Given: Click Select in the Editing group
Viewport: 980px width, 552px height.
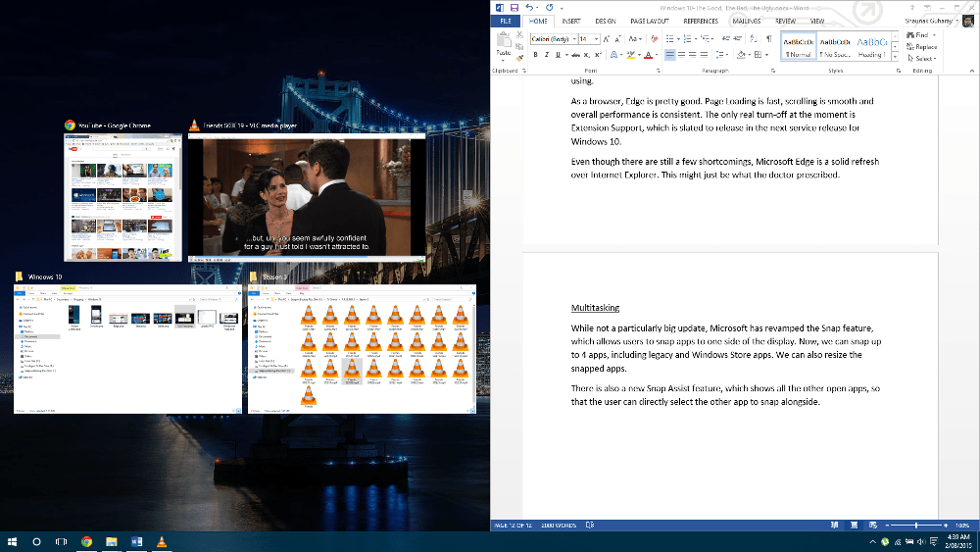Looking at the screenshot, I should click(922, 58).
